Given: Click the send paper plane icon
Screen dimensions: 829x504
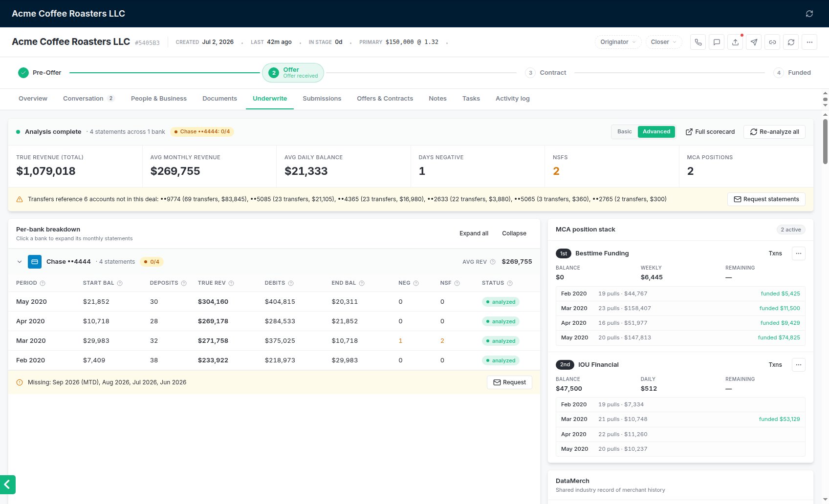Looking at the screenshot, I should tap(754, 42).
